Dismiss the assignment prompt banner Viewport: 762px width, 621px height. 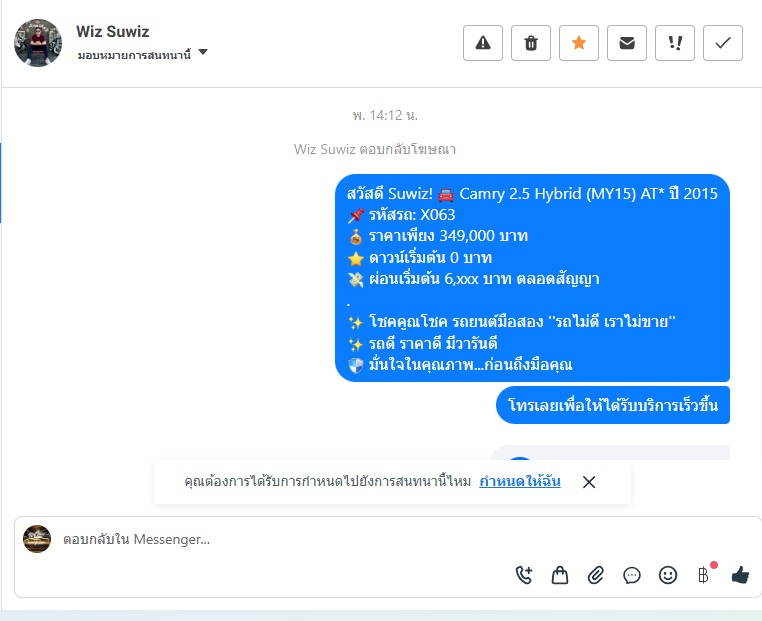pos(589,482)
